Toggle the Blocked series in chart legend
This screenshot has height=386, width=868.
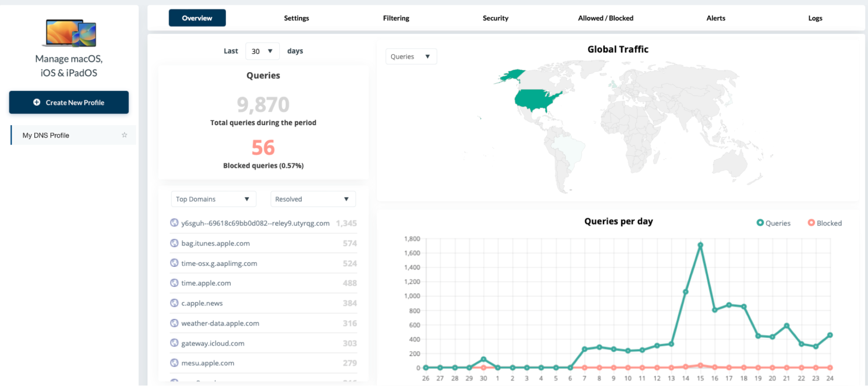pos(825,223)
